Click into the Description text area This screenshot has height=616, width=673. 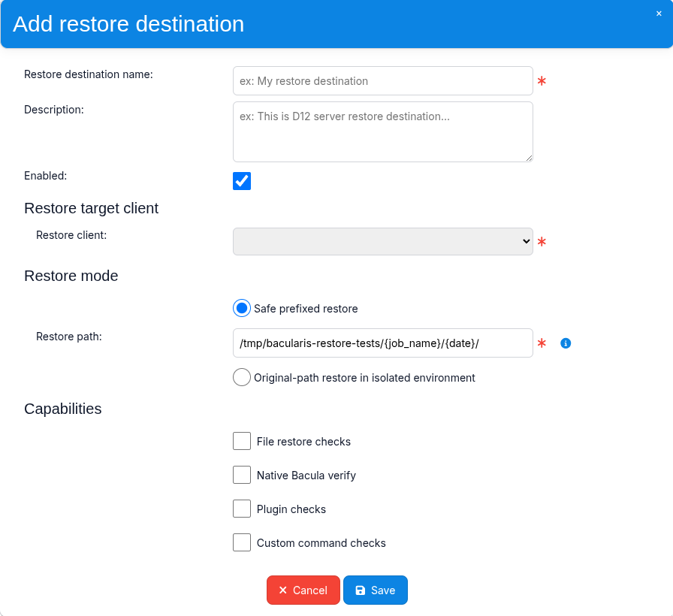click(382, 131)
